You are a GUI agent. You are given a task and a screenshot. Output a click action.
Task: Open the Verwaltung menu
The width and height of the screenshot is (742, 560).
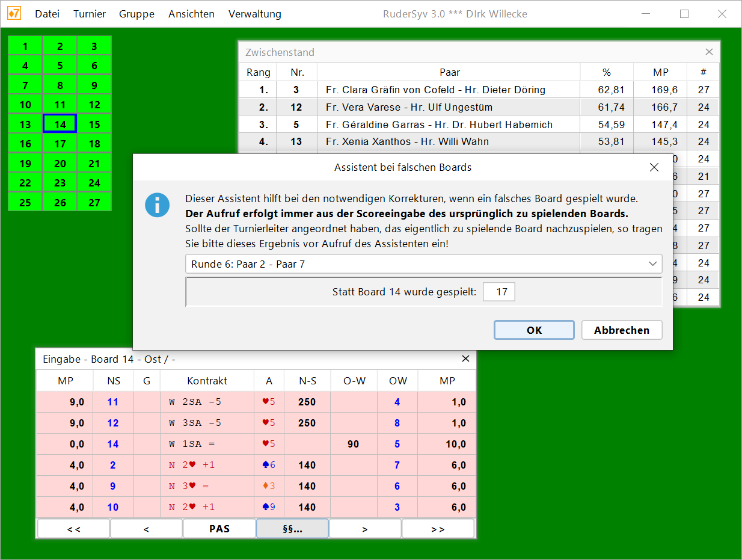click(254, 14)
